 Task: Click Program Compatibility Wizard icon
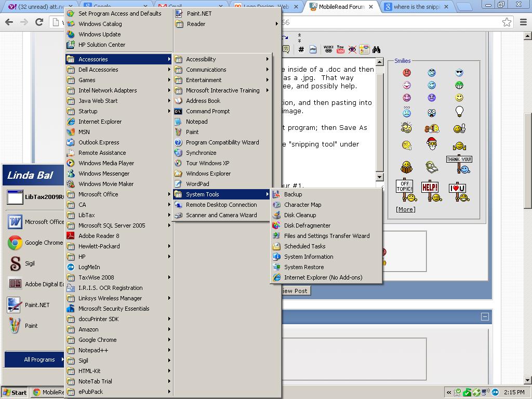pyautogui.click(x=178, y=142)
